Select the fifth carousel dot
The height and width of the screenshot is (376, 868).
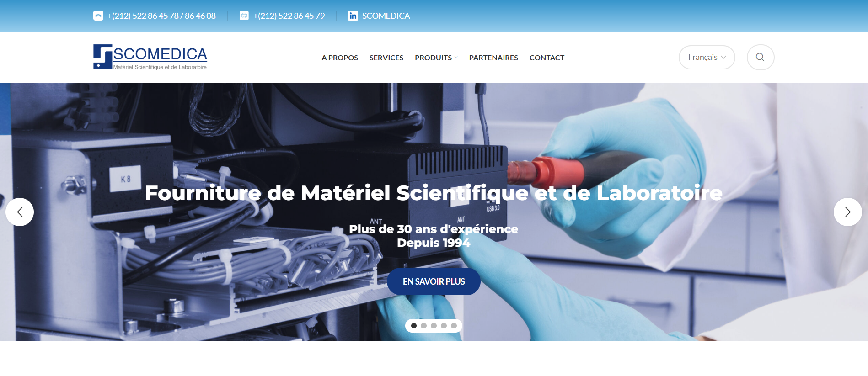pyautogui.click(x=454, y=326)
